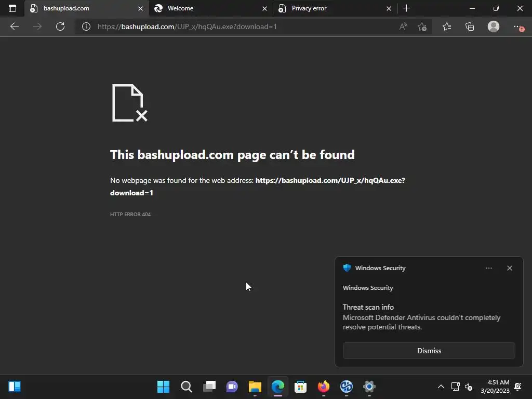Open Microsoft Store from taskbar
Screen dimensions: 532x399
click(x=300, y=387)
